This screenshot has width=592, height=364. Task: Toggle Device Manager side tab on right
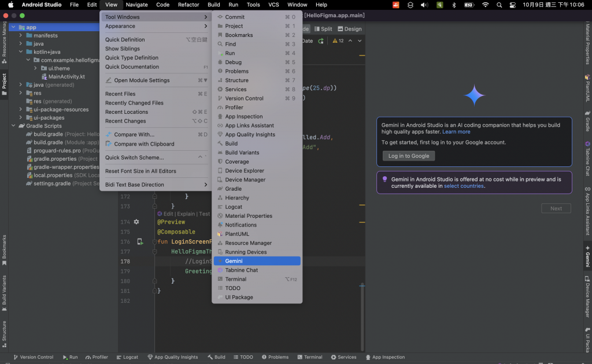(587, 297)
